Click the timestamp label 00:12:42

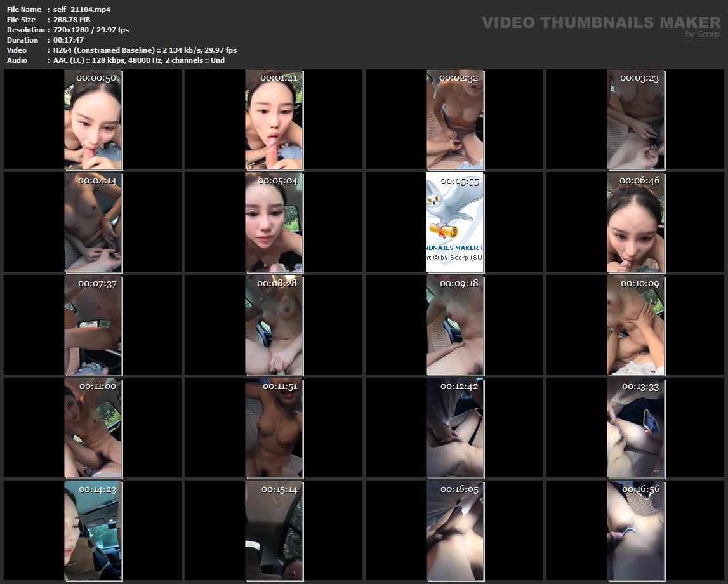click(x=460, y=387)
